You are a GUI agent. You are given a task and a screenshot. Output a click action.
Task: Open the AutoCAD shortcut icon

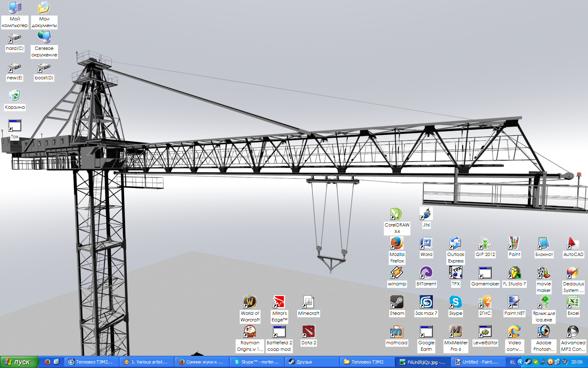[x=573, y=244]
